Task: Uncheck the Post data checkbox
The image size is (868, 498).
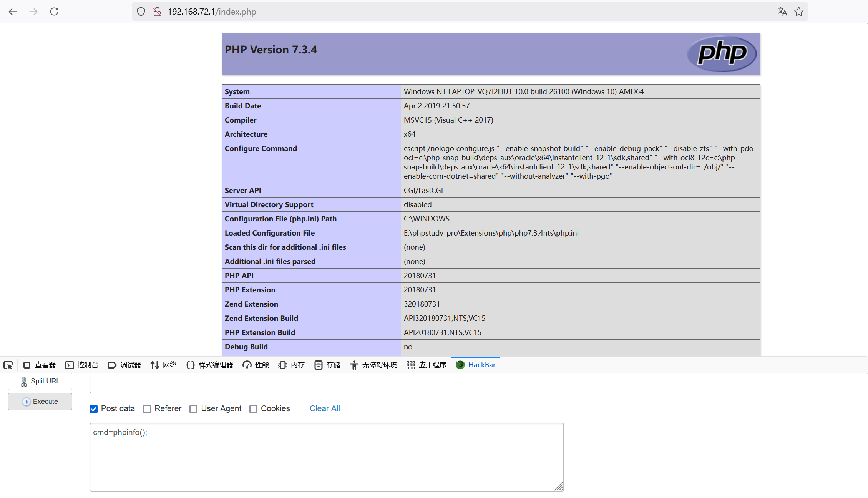Action: (x=94, y=409)
